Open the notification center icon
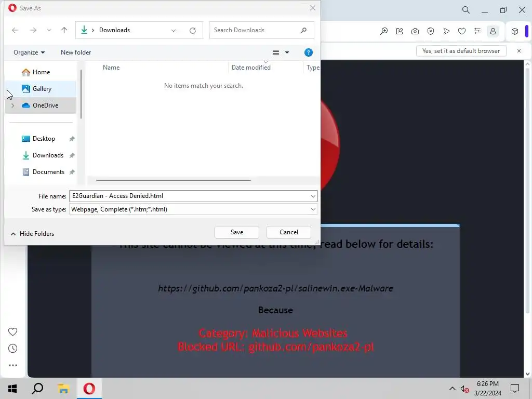 515,389
